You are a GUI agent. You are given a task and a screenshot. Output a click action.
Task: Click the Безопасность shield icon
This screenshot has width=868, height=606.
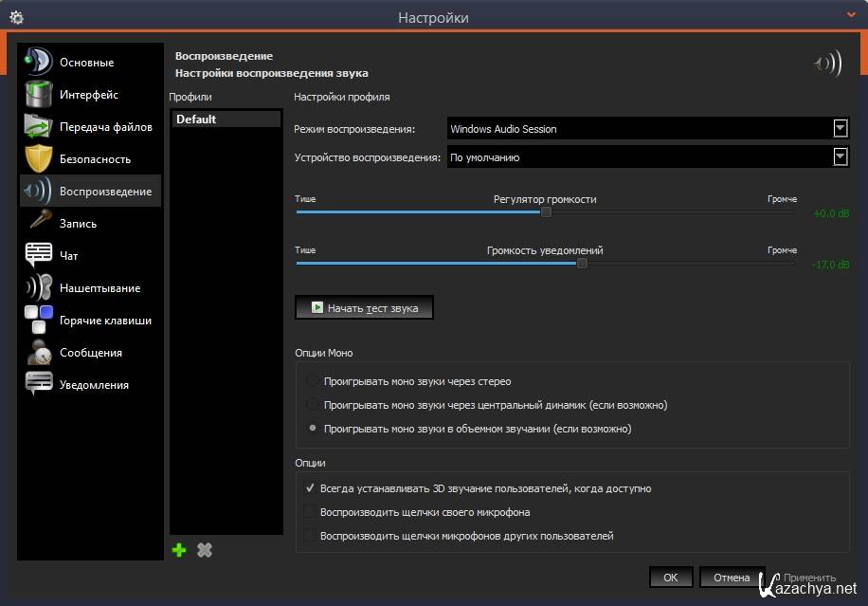(x=38, y=159)
